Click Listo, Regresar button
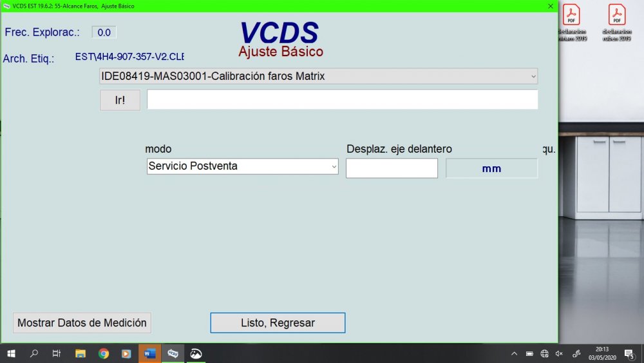This screenshot has height=363, width=644. click(278, 322)
